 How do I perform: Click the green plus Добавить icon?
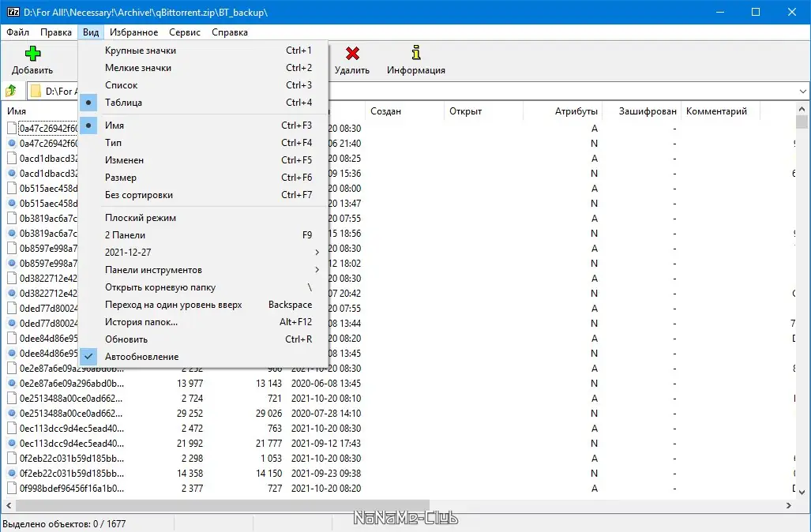click(x=32, y=54)
